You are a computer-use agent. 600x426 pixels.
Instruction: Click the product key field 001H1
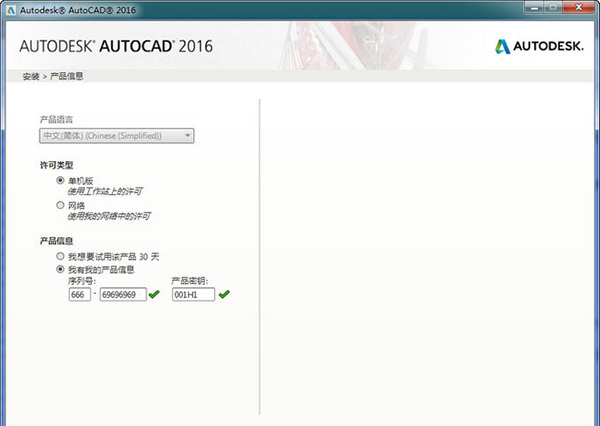point(193,294)
